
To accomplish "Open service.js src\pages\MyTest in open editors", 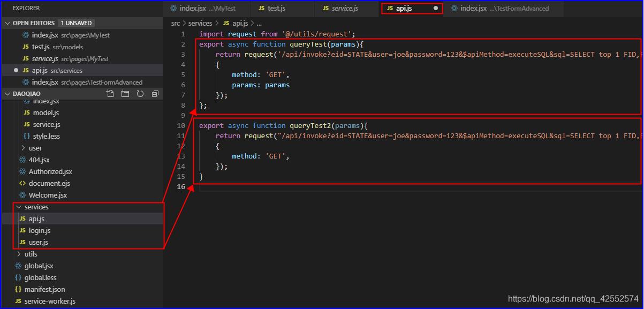I will click(x=81, y=59).
